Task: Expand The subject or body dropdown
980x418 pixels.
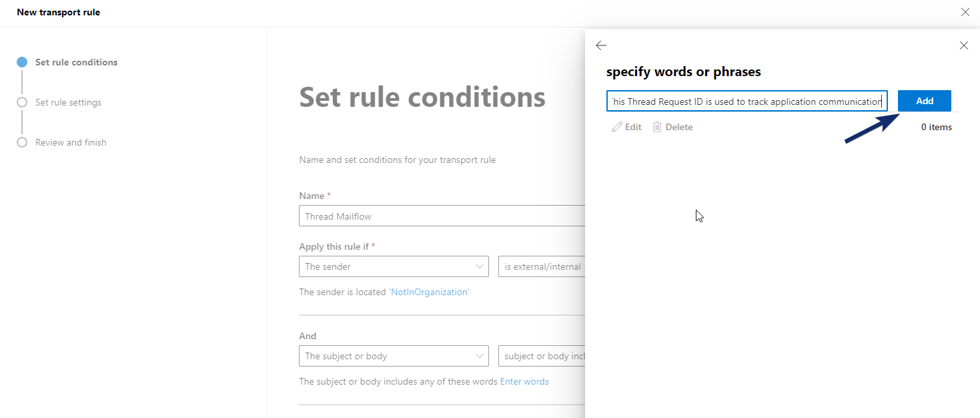Action: tap(394, 356)
